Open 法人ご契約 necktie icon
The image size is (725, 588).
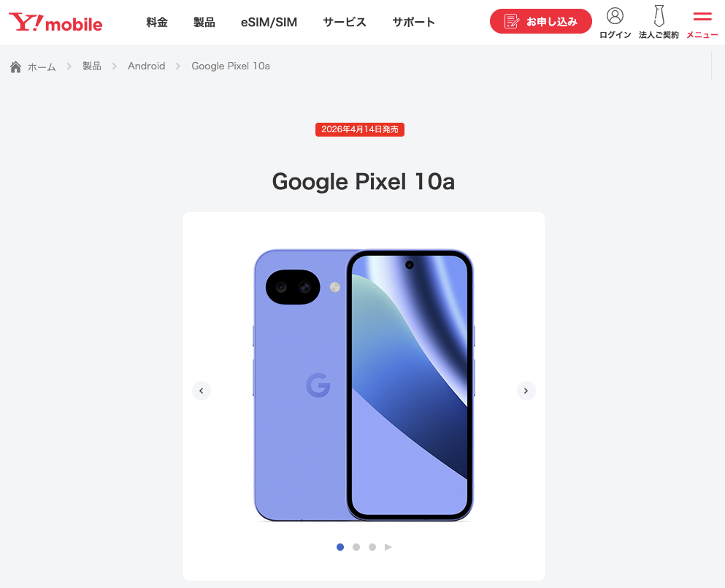659,16
